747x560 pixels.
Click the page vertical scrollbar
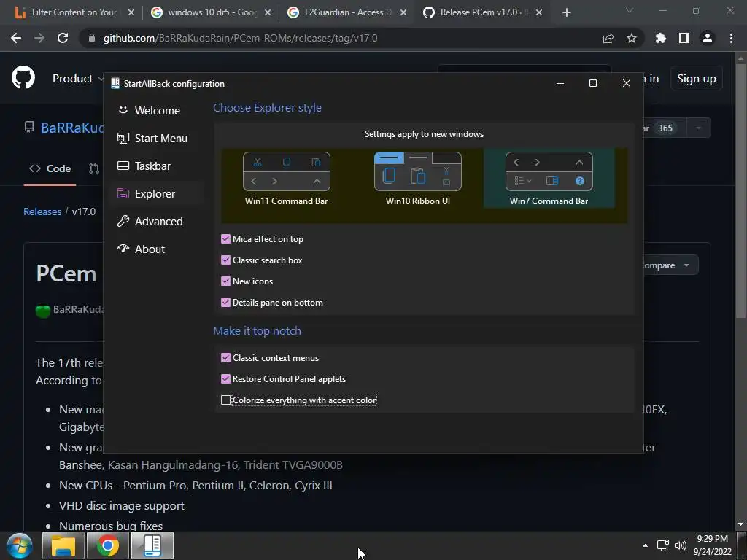pos(740,190)
